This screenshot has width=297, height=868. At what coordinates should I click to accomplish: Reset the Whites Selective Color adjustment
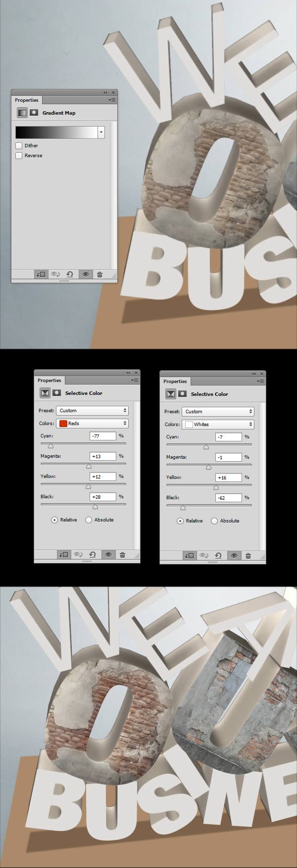(218, 556)
